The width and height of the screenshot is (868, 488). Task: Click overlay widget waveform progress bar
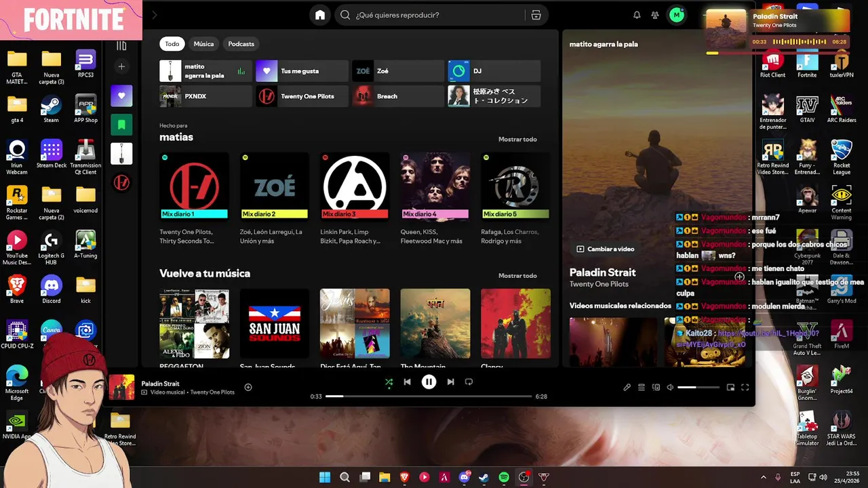[800, 42]
